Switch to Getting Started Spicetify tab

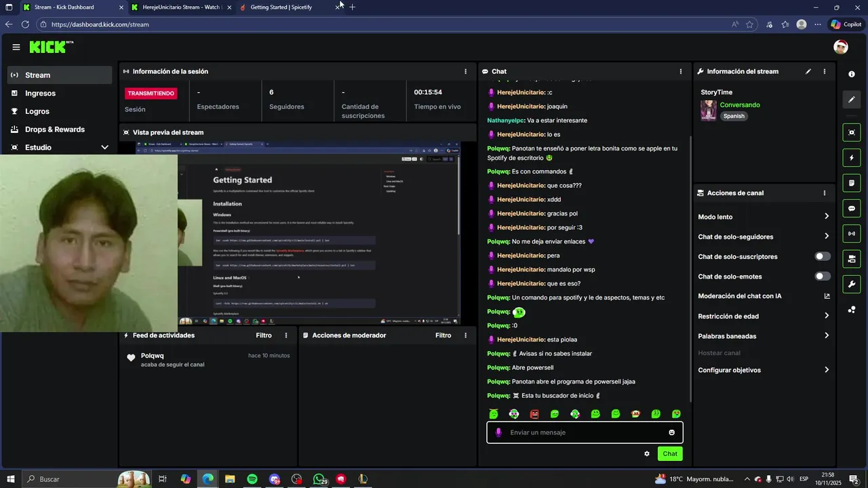pos(290,7)
